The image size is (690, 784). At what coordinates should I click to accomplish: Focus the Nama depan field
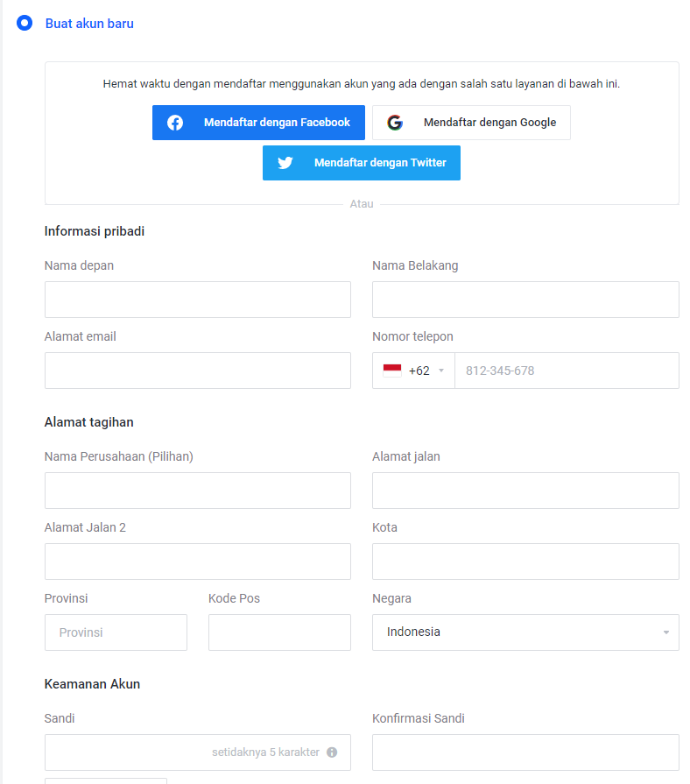(198, 300)
